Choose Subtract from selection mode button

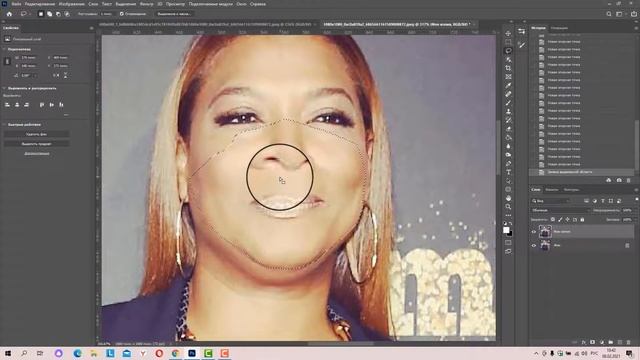point(58,14)
